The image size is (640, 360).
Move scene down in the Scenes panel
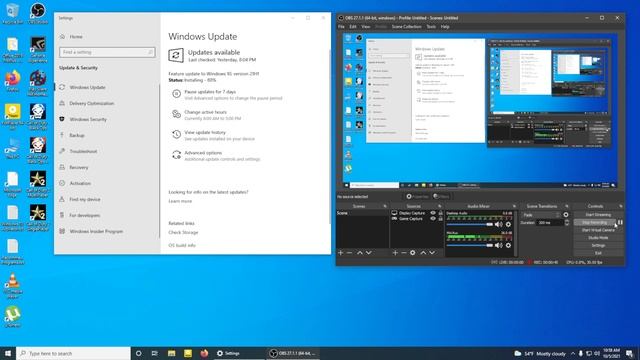coord(369,253)
